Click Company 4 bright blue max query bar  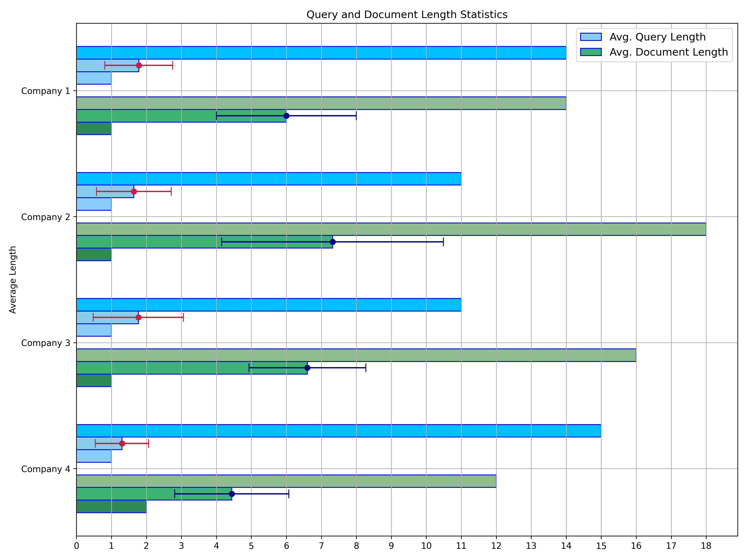tap(338, 431)
